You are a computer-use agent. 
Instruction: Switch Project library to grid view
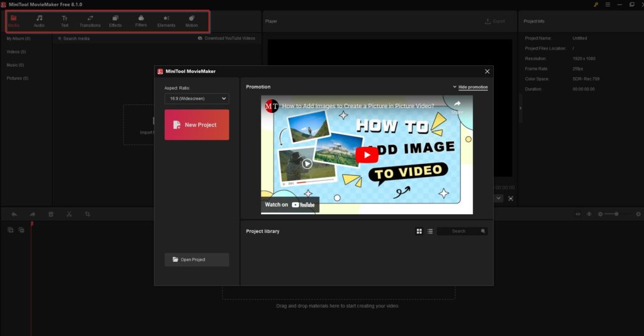[419, 231]
